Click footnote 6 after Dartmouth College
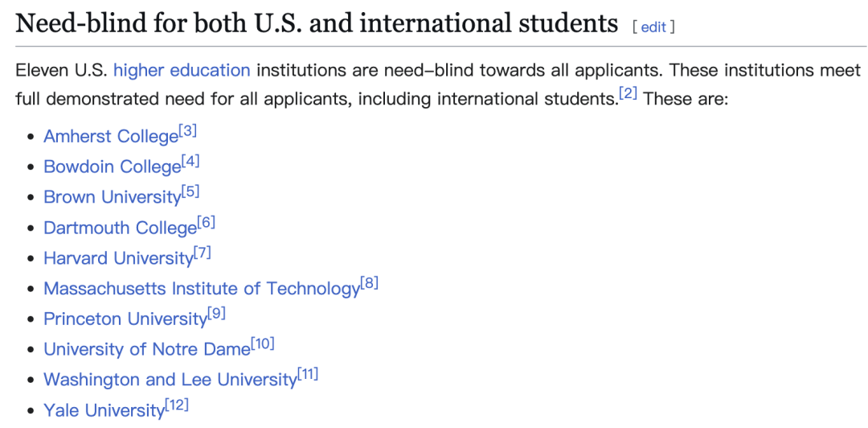868x428 pixels. coord(206,223)
